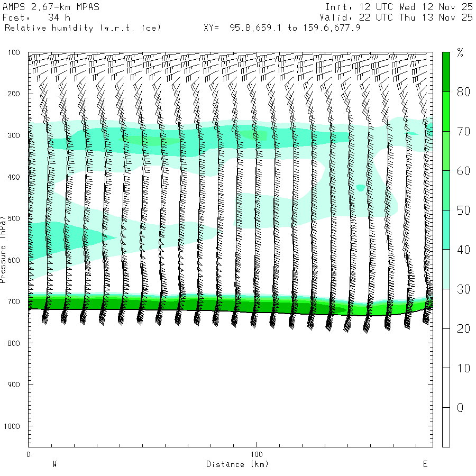Click the 100 pressure axis label
The height and width of the screenshot is (476, 476).
click(14, 52)
